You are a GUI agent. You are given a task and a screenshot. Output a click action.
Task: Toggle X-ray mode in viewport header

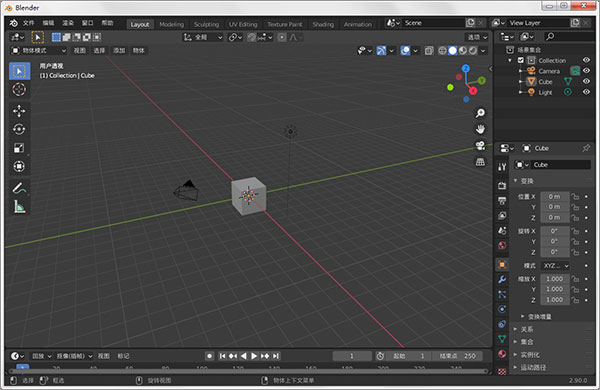pyautogui.click(x=429, y=51)
